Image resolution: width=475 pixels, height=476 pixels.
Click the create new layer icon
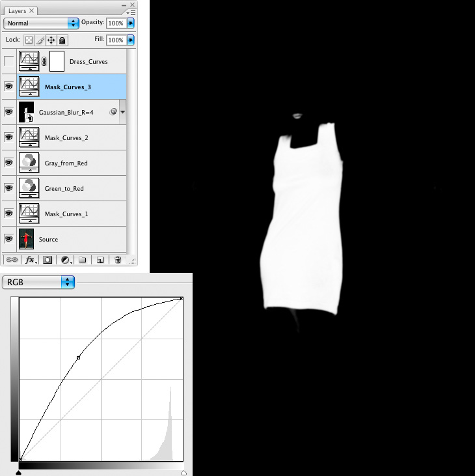click(x=100, y=259)
